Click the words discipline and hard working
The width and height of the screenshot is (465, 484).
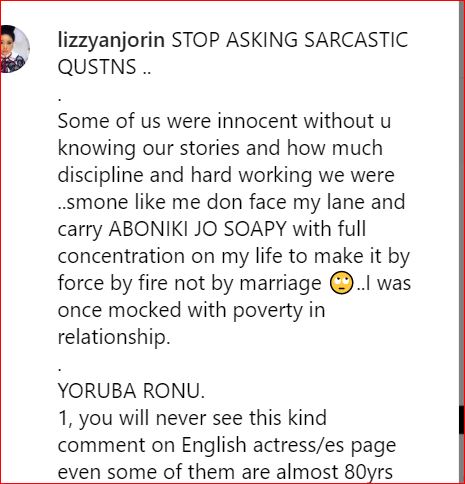pos(186,176)
